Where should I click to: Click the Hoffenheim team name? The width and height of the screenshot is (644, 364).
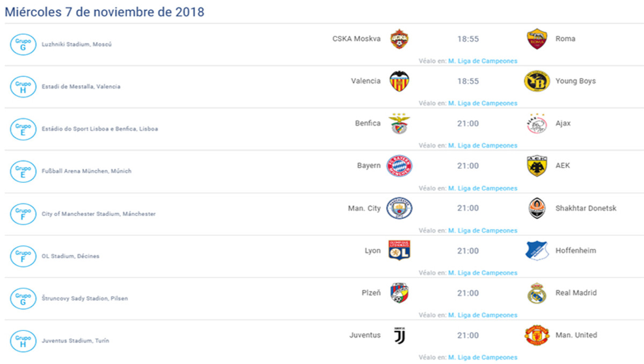tap(575, 251)
